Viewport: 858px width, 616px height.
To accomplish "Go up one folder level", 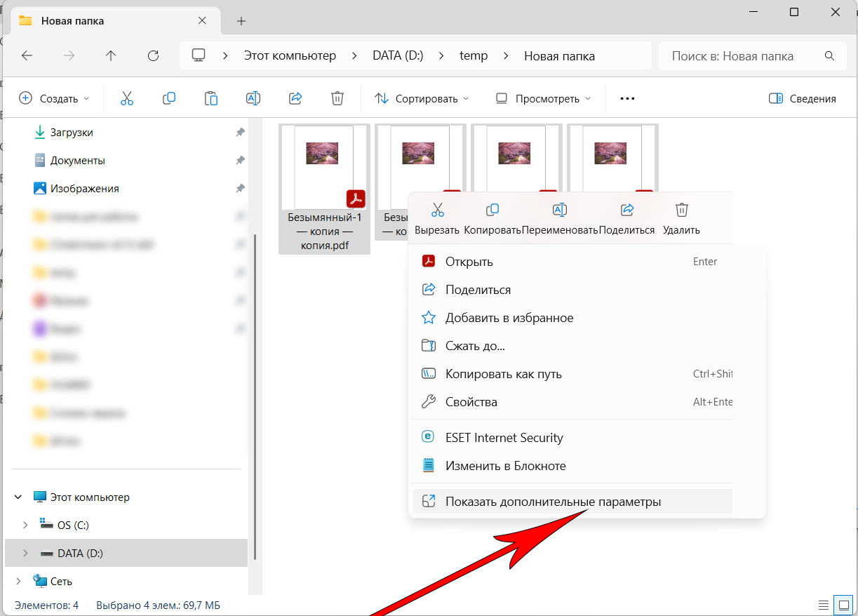I will pos(111,56).
